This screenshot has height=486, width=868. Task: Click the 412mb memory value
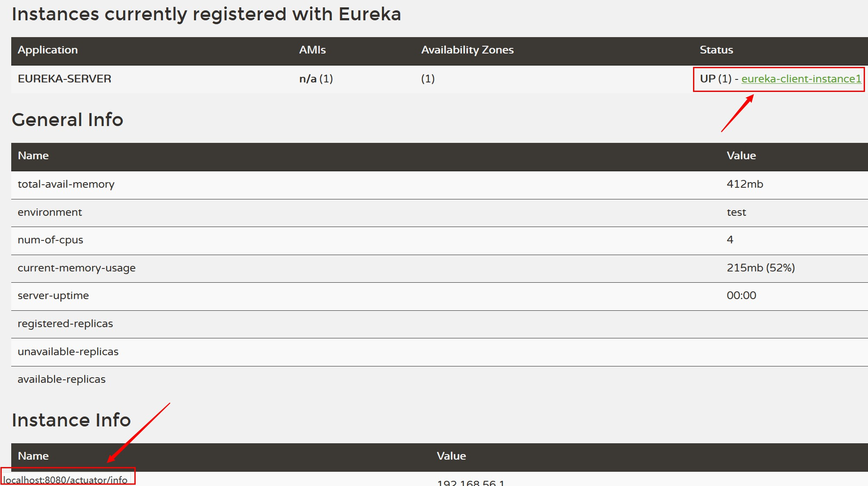(745, 184)
